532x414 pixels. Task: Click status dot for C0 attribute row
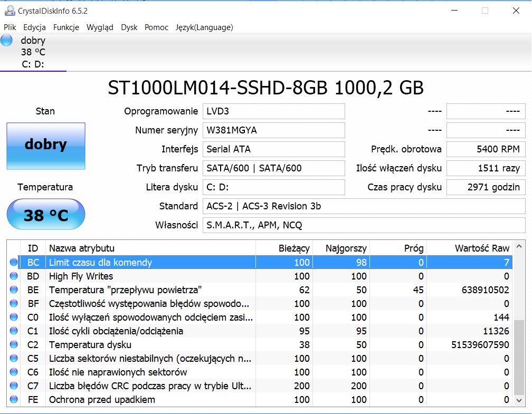[x=14, y=317]
